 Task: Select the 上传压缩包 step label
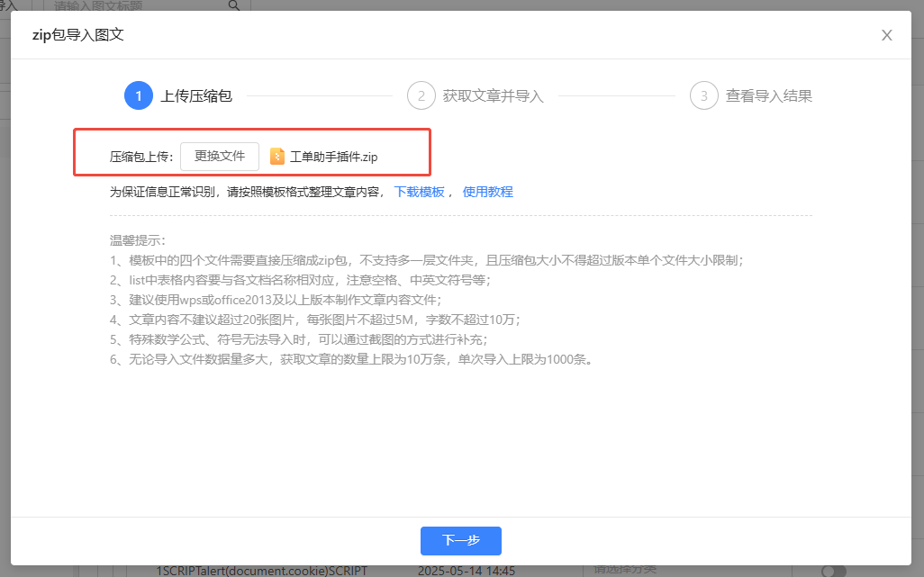(196, 95)
